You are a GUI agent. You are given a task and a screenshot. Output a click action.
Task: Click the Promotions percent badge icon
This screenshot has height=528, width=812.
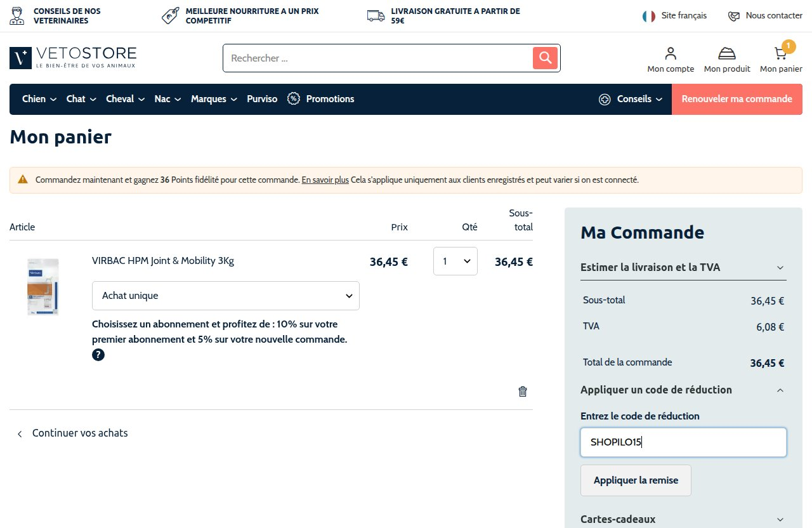pyautogui.click(x=293, y=98)
